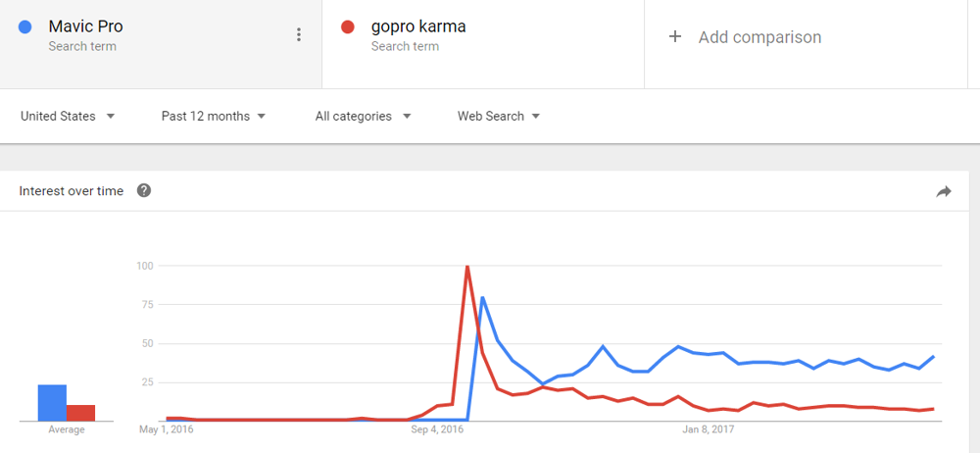Image resolution: width=980 pixels, height=453 pixels.
Task: Open the All categories dropdown
Action: [x=363, y=117]
